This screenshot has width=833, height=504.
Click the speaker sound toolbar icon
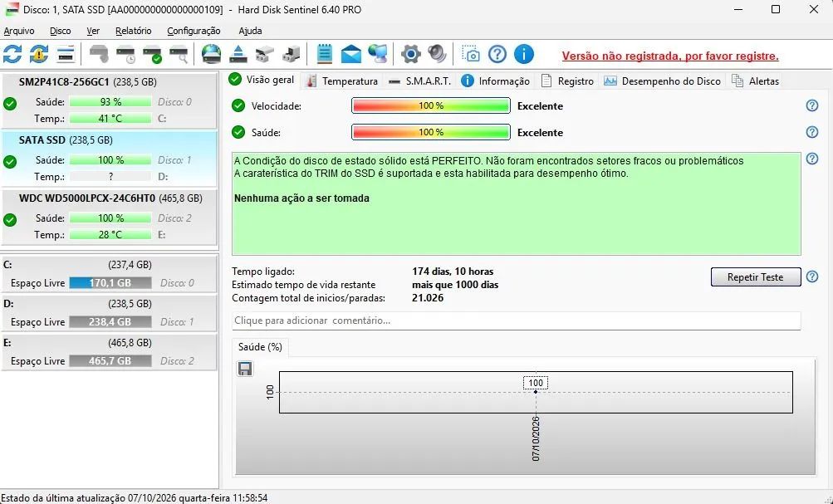[437, 54]
